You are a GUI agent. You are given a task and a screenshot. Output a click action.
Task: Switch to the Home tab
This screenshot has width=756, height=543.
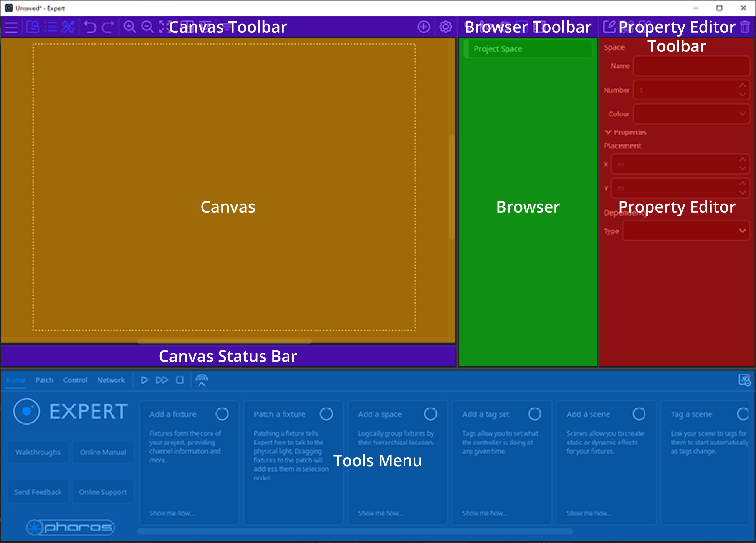[15, 380]
